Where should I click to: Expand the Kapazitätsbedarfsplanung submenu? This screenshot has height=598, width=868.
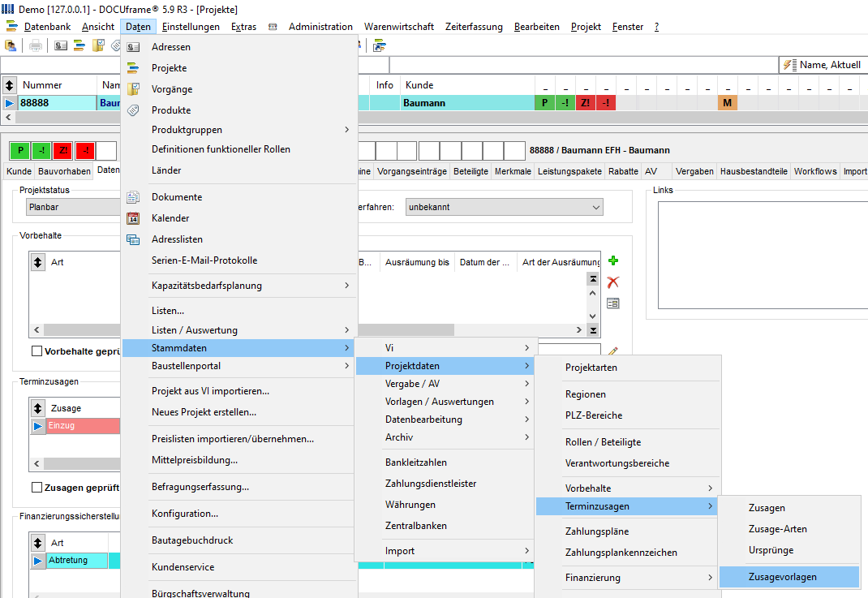[x=239, y=286]
